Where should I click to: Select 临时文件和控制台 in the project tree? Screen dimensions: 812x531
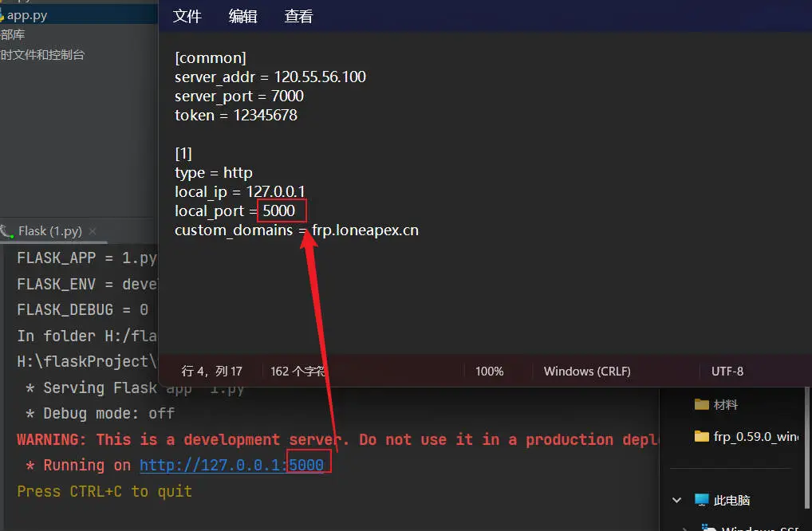click(x=41, y=55)
